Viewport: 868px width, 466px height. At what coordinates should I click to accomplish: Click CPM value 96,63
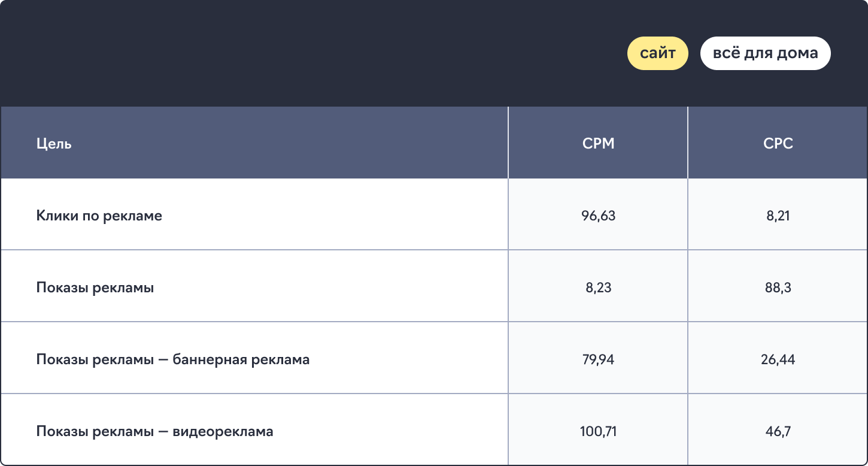[x=598, y=216]
